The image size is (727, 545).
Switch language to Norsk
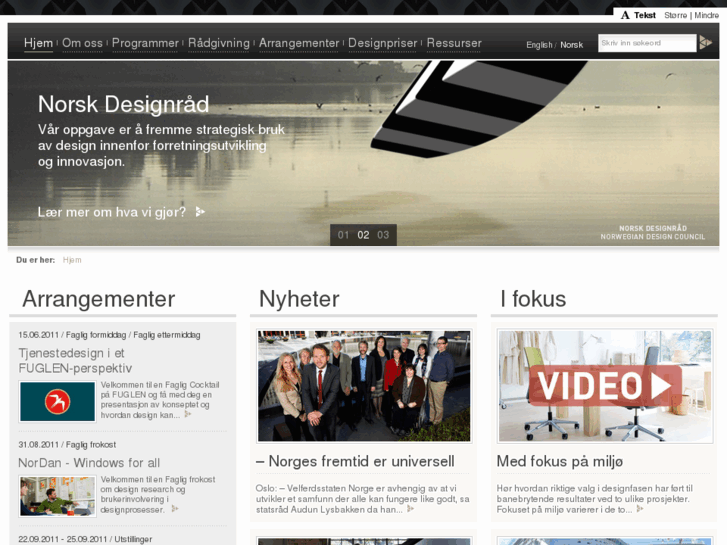(571, 45)
